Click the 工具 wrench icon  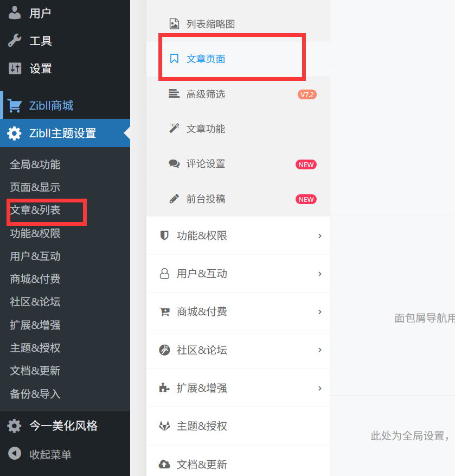pos(15,40)
